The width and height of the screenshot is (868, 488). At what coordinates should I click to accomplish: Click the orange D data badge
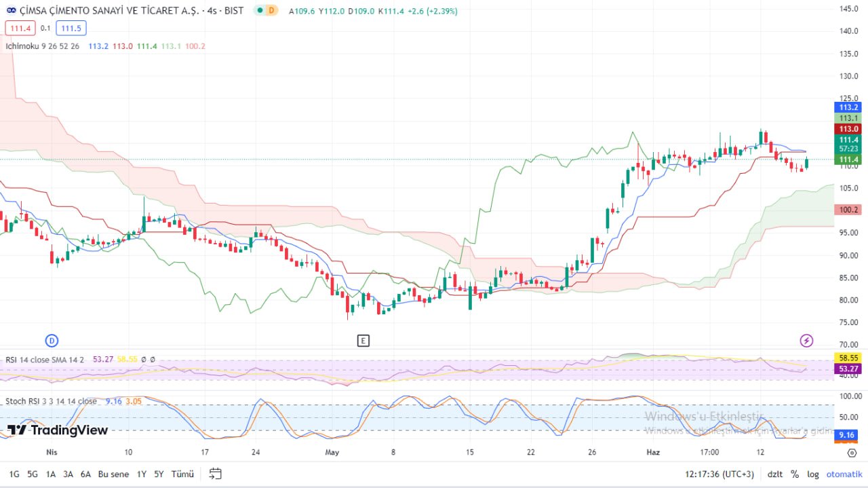272,11
